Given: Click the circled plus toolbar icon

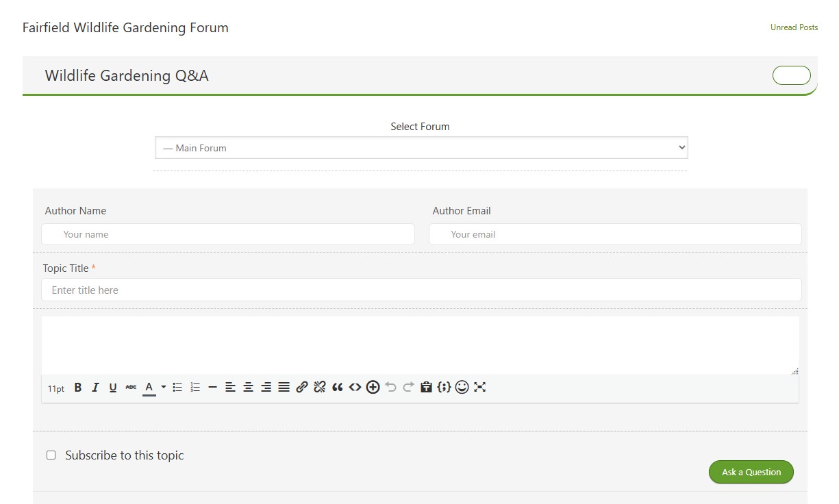Looking at the screenshot, I should pos(373,388).
